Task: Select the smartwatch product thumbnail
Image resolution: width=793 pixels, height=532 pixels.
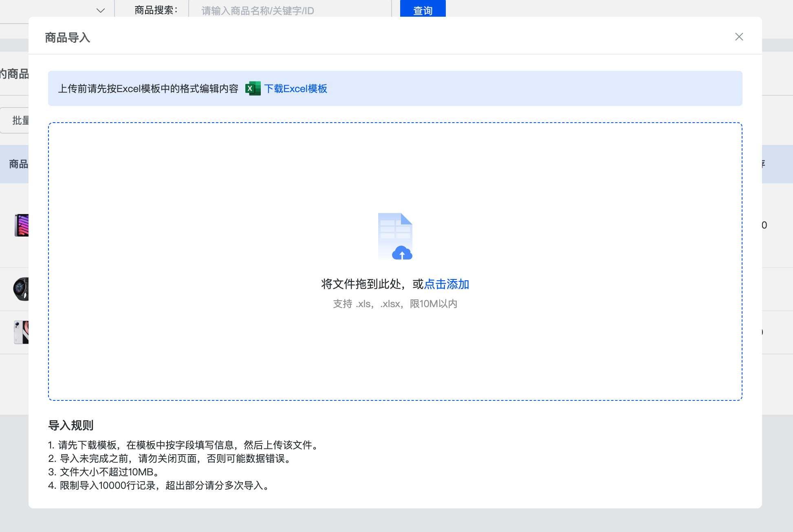Action: [x=21, y=289]
